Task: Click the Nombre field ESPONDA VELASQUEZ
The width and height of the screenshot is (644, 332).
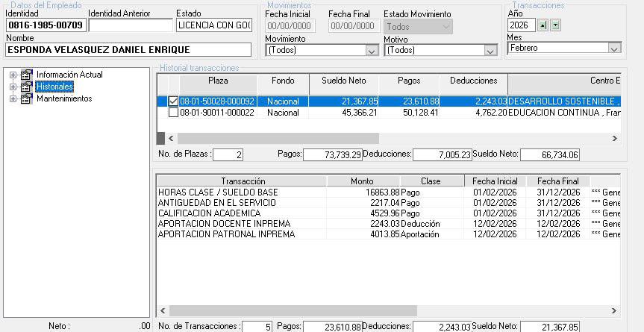Action: 128,50
